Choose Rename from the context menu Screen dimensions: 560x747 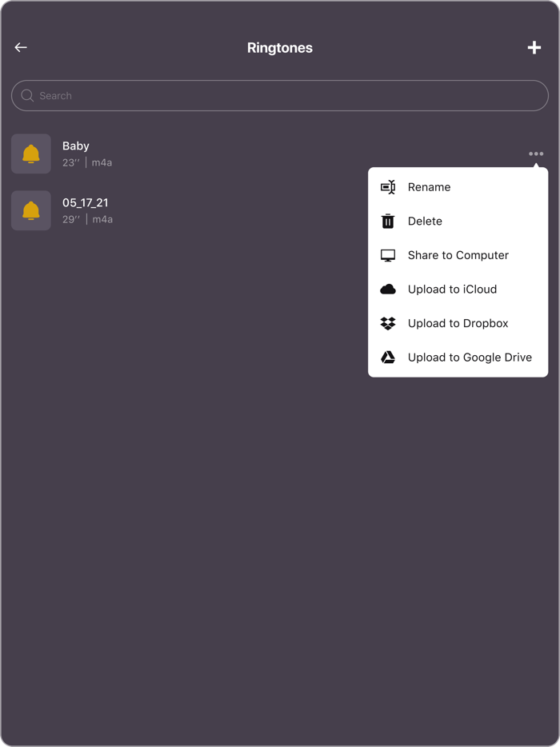pos(430,186)
